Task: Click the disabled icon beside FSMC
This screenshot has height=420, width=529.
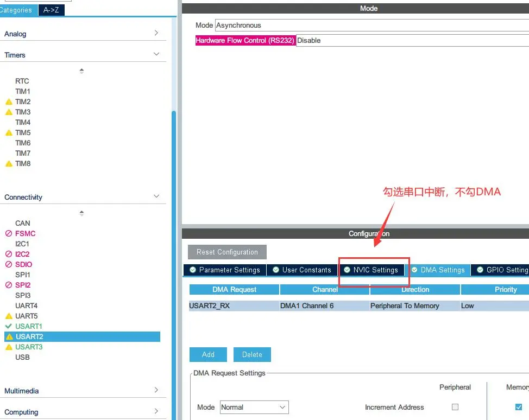Action: [x=9, y=234]
